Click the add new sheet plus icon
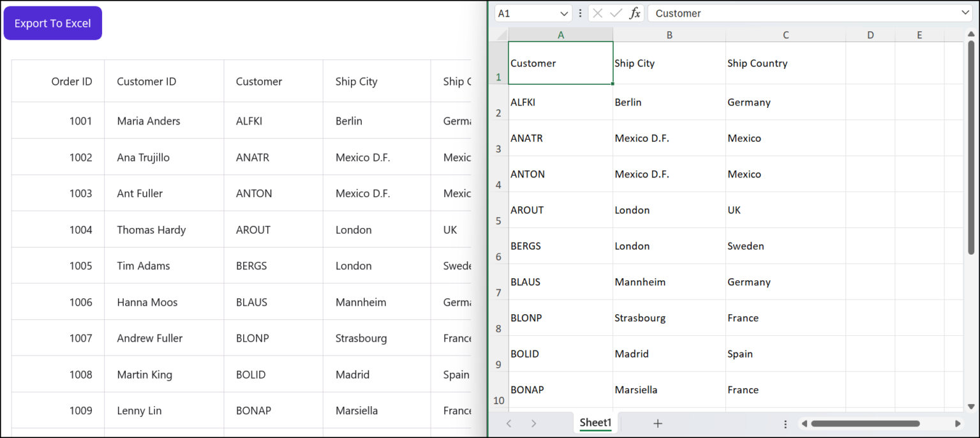The image size is (980, 438). [x=657, y=423]
